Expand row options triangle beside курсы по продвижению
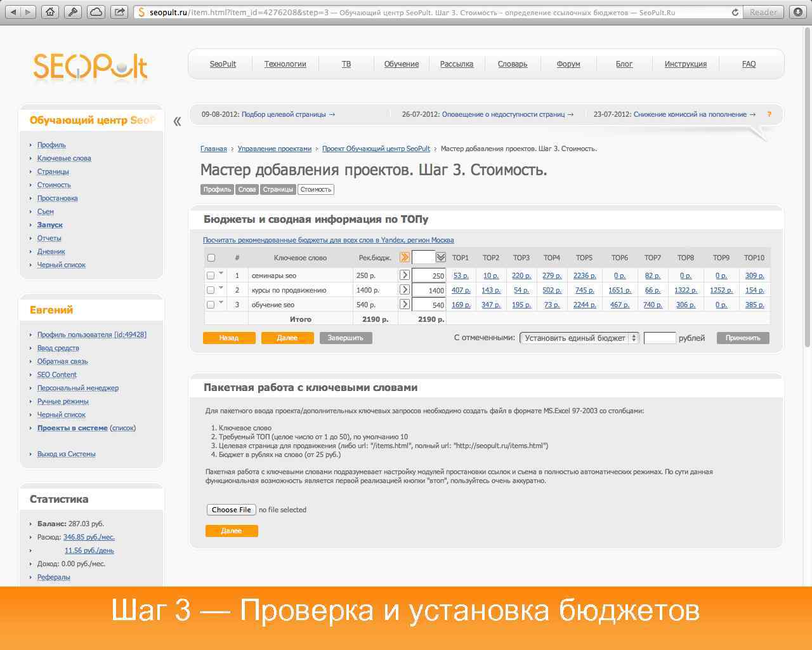The height and width of the screenshot is (650, 812). tap(220, 287)
